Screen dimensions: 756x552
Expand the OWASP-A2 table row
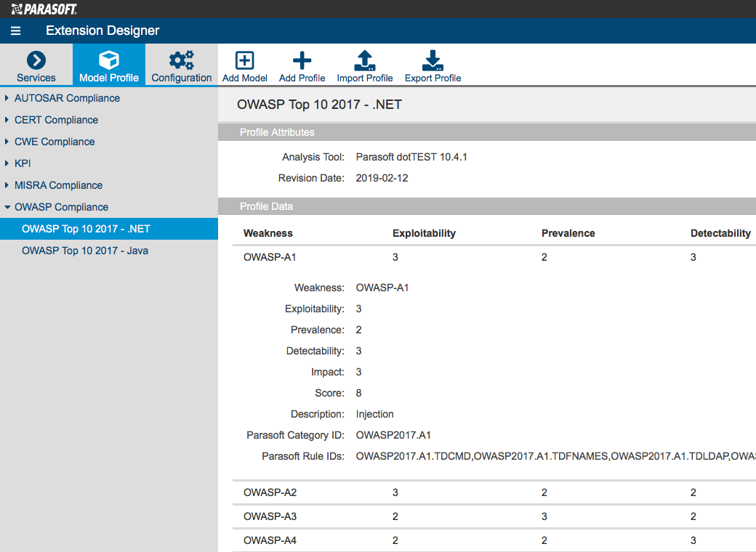tap(494, 492)
